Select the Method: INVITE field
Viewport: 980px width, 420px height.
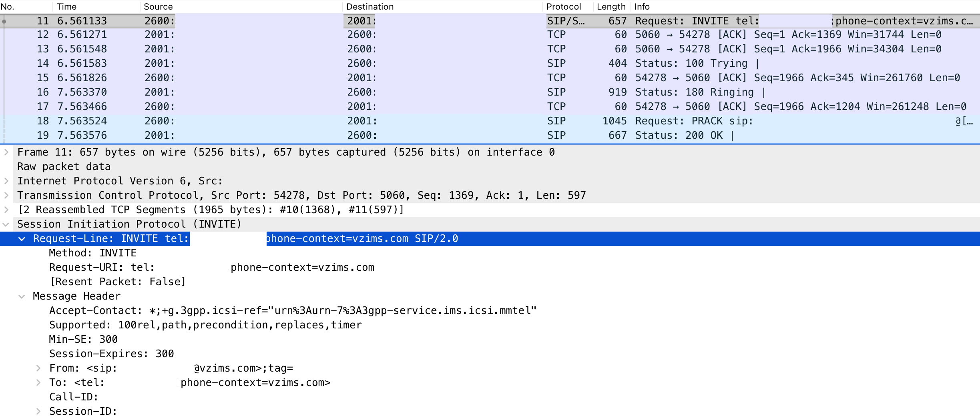[x=490, y=253]
